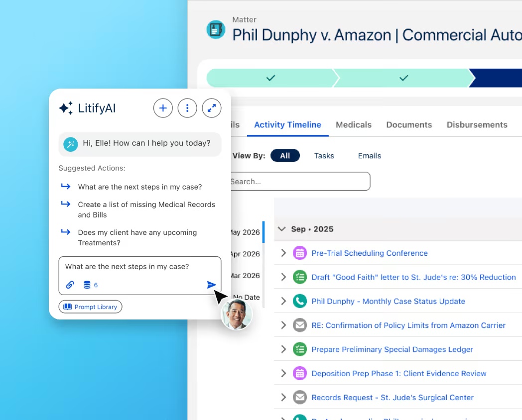Select 'Create a list of missing Medical Records' suggestion
Screen dimensions: 522x420
[146, 210]
